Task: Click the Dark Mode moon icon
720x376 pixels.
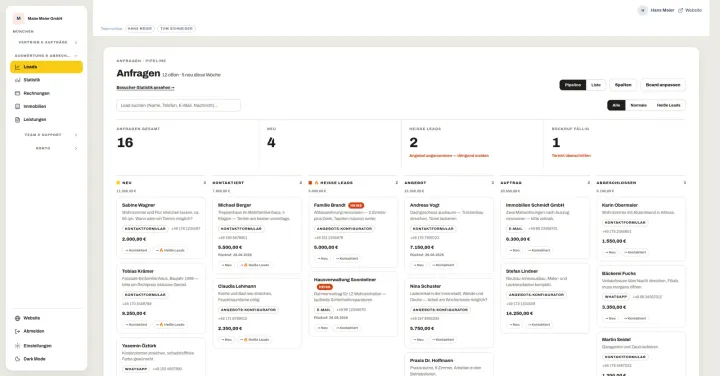Action: coord(17,359)
